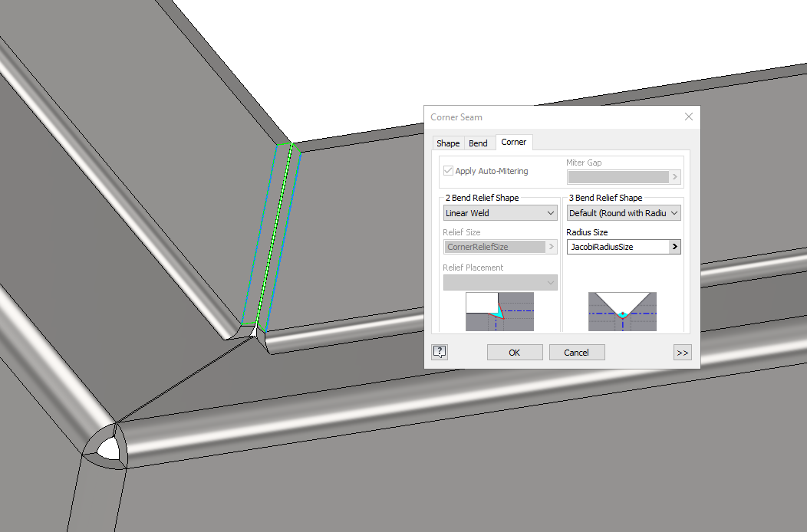Open the Linear Weld dropdown
The width and height of the screenshot is (807, 532).
[x=499, y=212]
